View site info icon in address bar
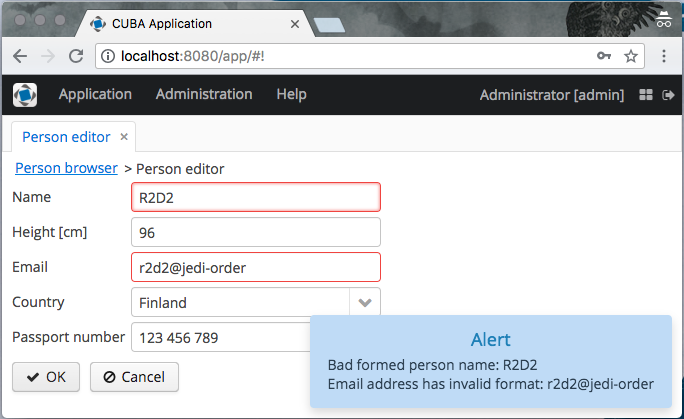The width and height of the screenshot is (684, 419). coord(108,56)
